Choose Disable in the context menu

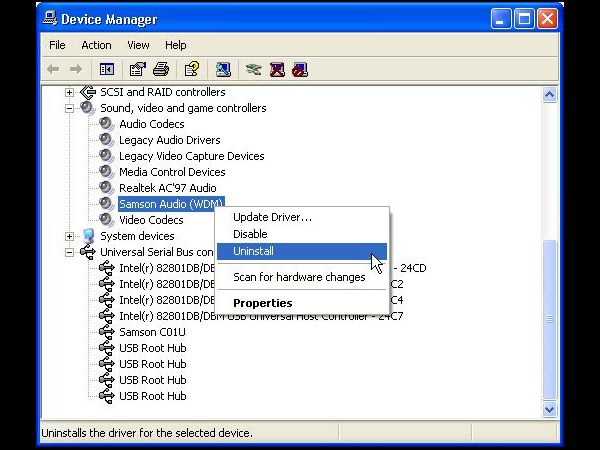click(302, 234)
